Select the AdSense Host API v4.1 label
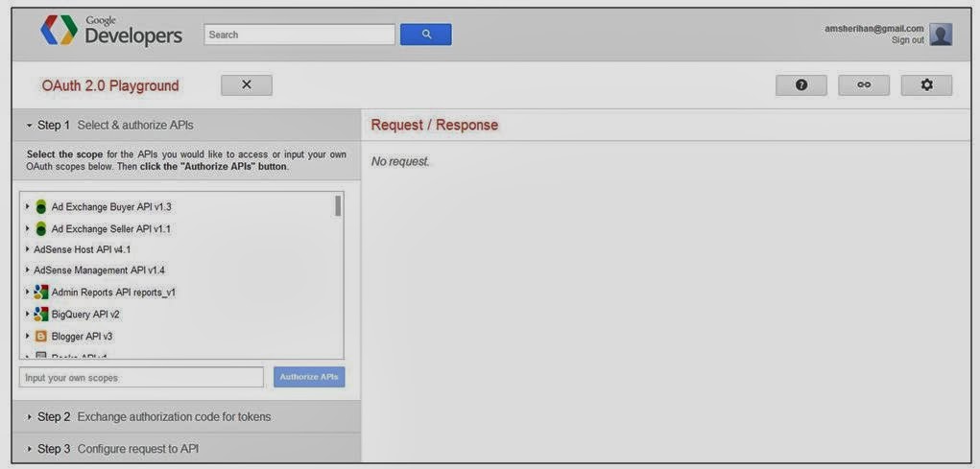Image resolution: width=980 pixels, height=469 pixels. [82, 249]
